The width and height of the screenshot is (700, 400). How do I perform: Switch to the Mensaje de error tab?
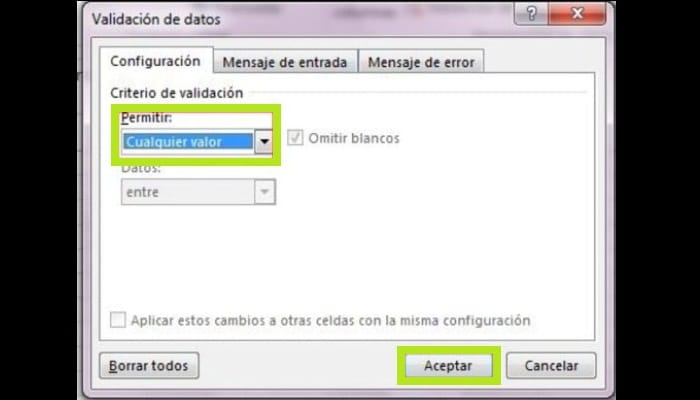421,62
